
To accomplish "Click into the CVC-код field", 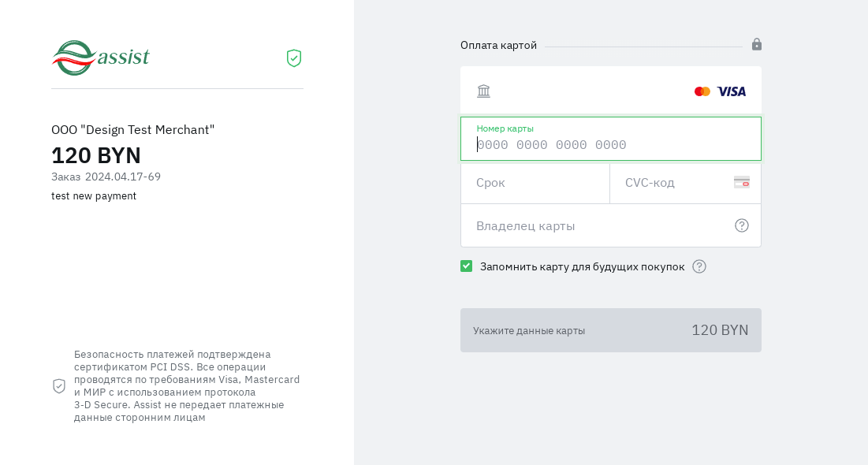I will [x=674, y=183].
